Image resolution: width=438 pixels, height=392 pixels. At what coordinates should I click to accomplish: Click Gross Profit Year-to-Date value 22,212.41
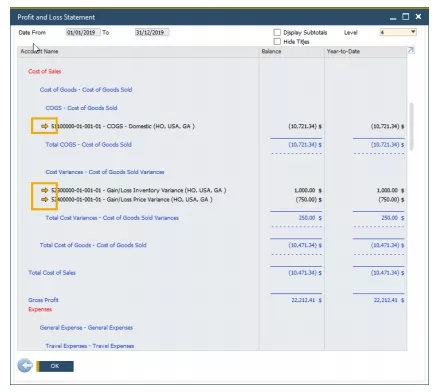click(x=389, y=300)
